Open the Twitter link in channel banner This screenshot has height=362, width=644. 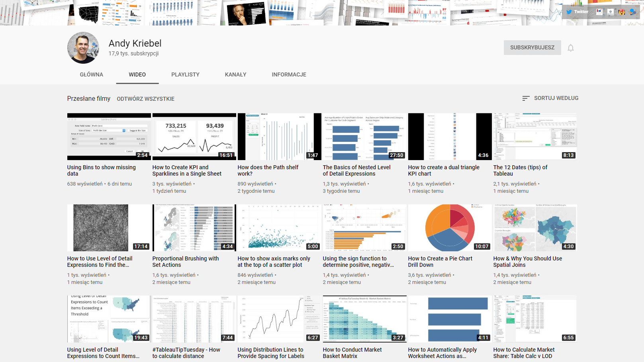[x=577, y=12]
